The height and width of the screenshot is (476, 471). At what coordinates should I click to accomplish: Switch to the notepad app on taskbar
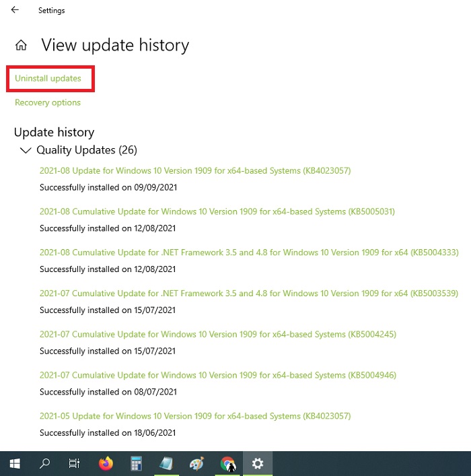coord(166,464)
